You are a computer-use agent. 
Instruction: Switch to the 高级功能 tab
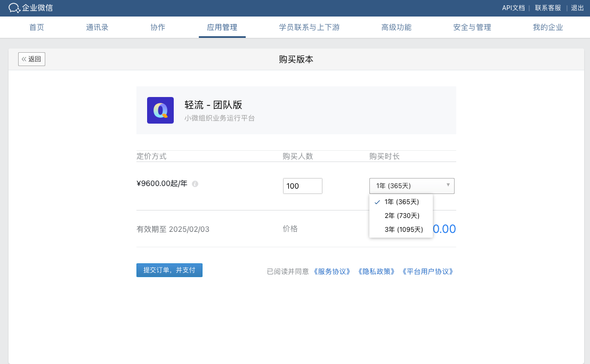396,27
